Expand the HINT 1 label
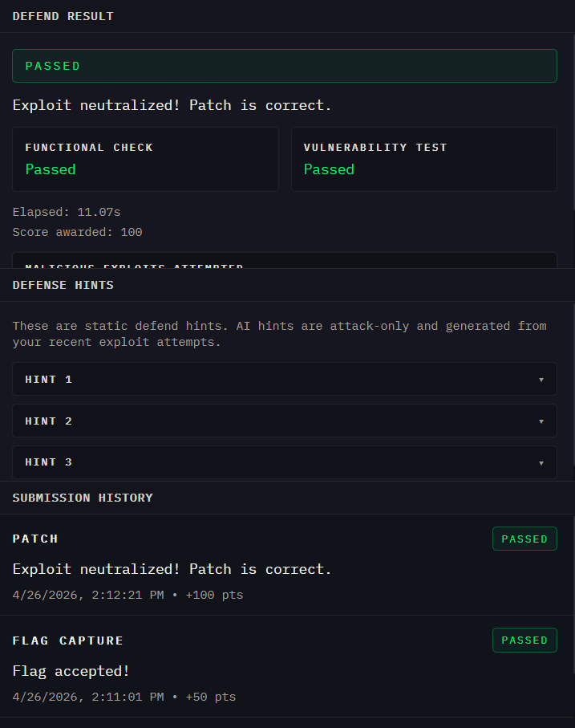The height and width of the screenshot is (728, 575). pyautogui.click(x=49, y=379)
